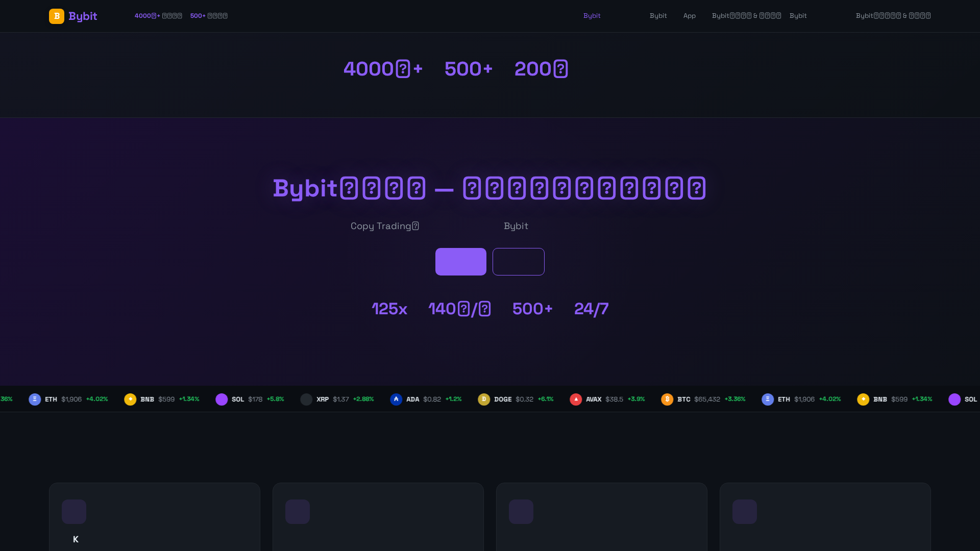Screen dimensions: 980x551
Task: Click the BNB coin icon in the ticker
Action: [x=130, y=399]
